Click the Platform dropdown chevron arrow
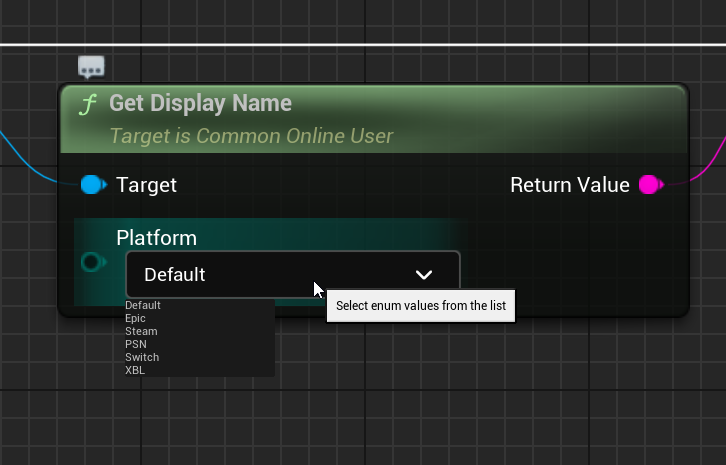Image resolution: width=726 pixels, height=465 pixels. (x=424, y=275)
